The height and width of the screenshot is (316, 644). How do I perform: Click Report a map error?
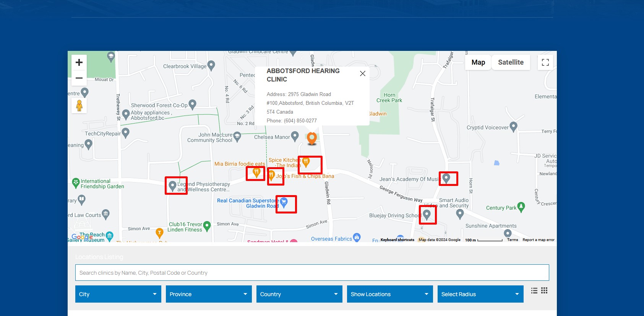point(539,240)
